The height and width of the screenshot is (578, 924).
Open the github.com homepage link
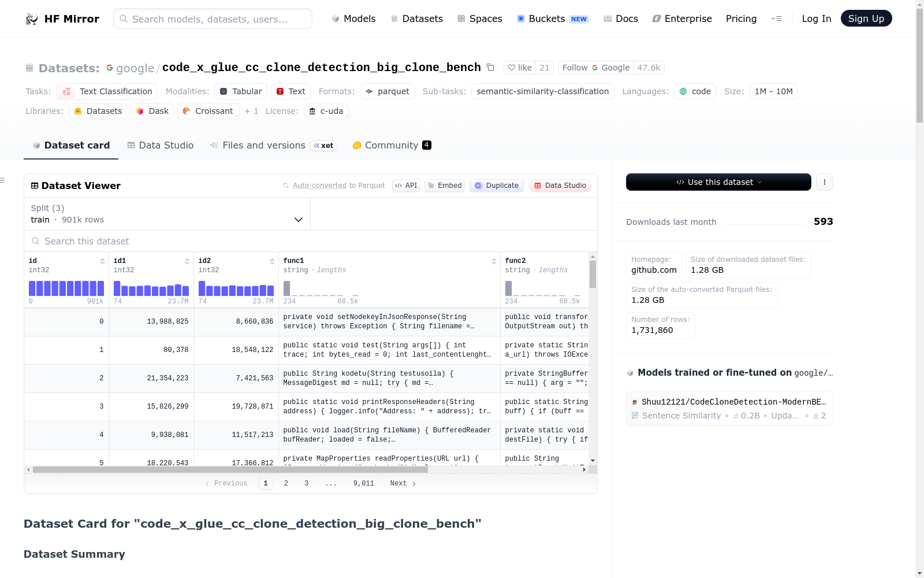click(654, 270)
